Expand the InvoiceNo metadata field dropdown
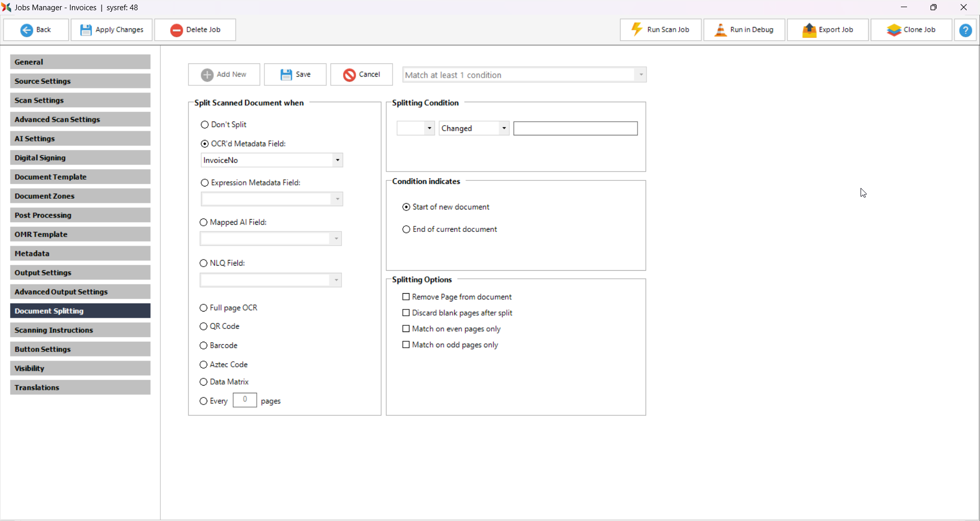Screen dimensions: 980x521 click(337, 160)
